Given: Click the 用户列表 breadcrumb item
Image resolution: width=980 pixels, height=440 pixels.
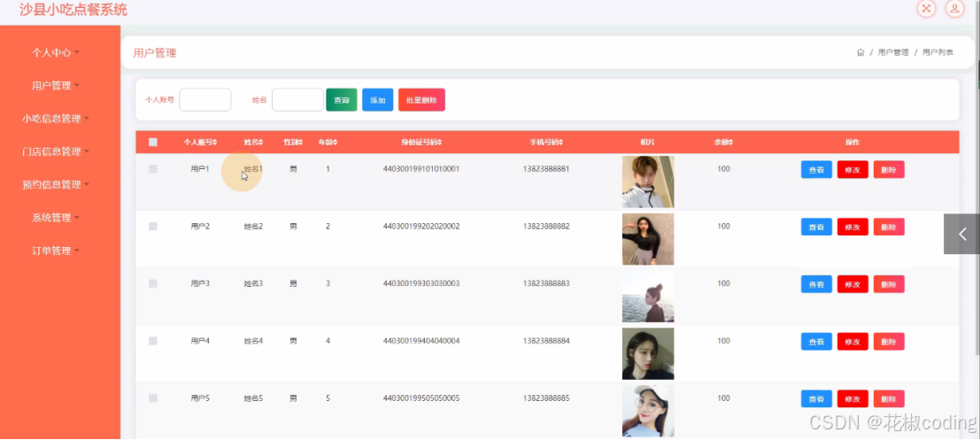Looking at the screenshot, I should (x=938, y=52).
